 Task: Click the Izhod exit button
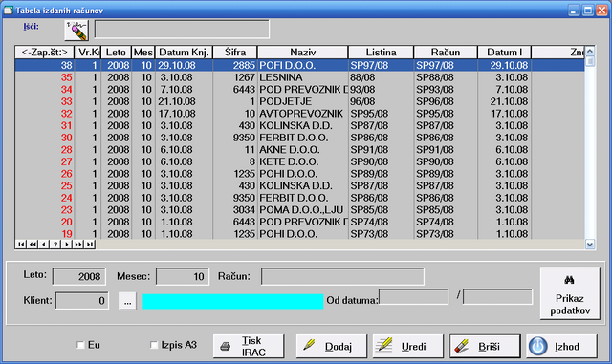tap(561, 346)
